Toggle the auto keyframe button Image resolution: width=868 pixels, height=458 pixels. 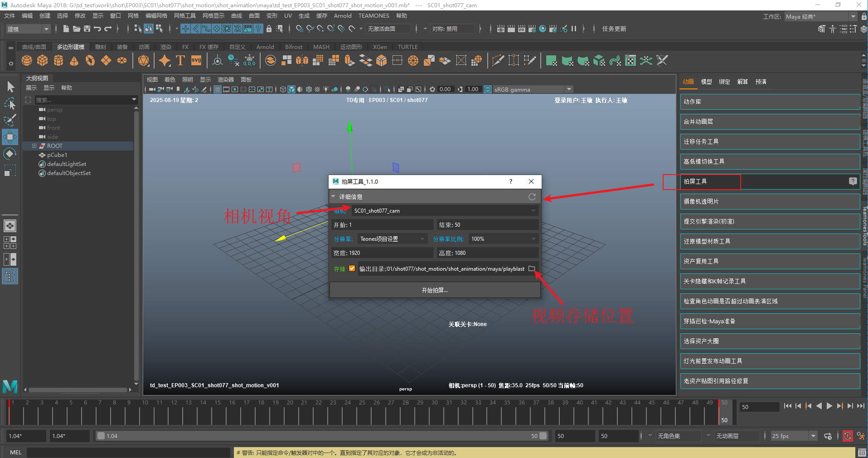(x=847, y=436)
